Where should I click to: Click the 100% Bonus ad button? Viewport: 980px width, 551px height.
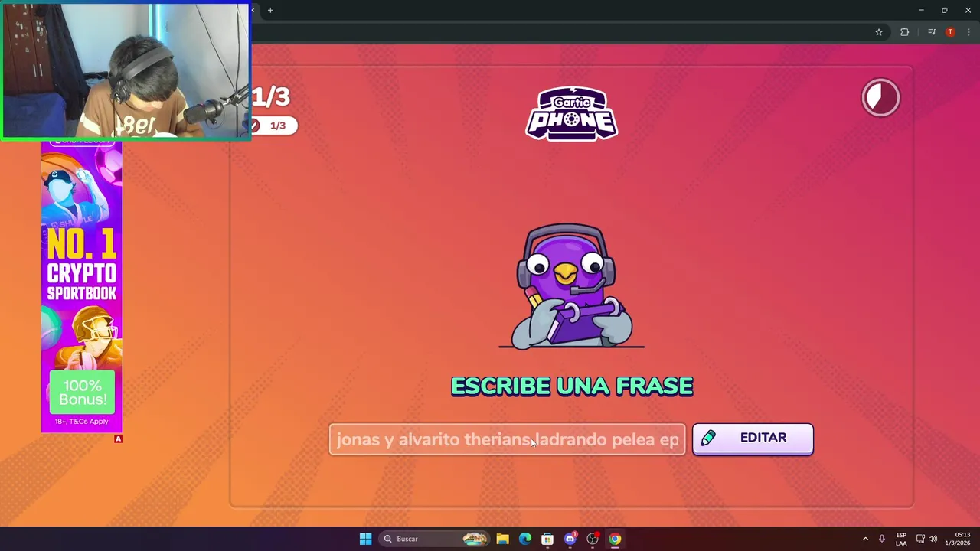82,393
